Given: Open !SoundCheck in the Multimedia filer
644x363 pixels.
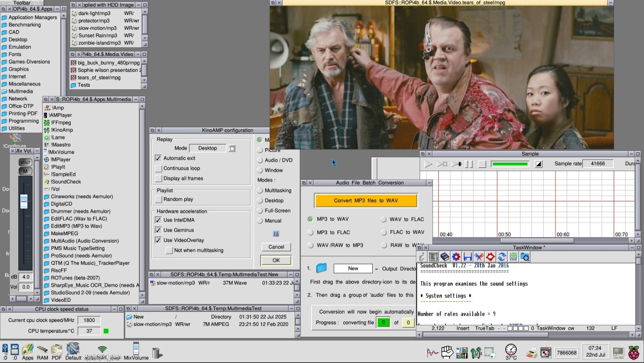Looking at the screenshot, I should [x=62, y=182].
